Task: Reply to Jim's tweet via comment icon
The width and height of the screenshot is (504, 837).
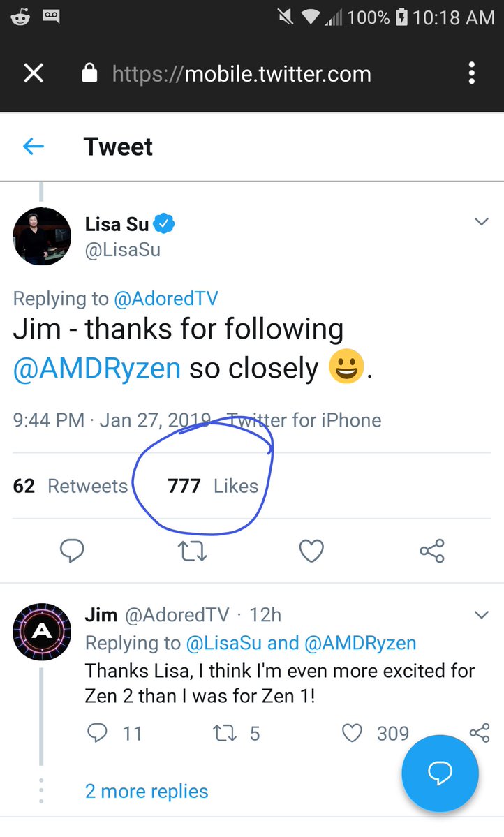Action: 98,733
